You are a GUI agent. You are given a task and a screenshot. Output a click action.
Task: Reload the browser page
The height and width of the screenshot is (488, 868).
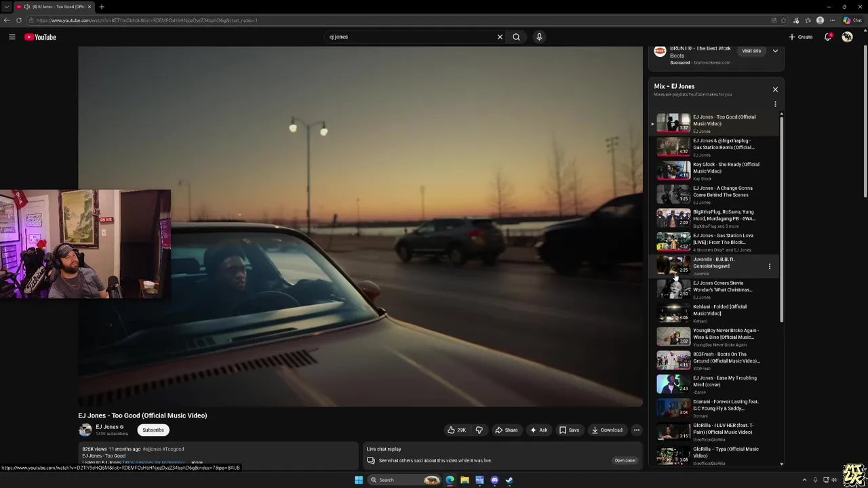click(x=19, y=20)
